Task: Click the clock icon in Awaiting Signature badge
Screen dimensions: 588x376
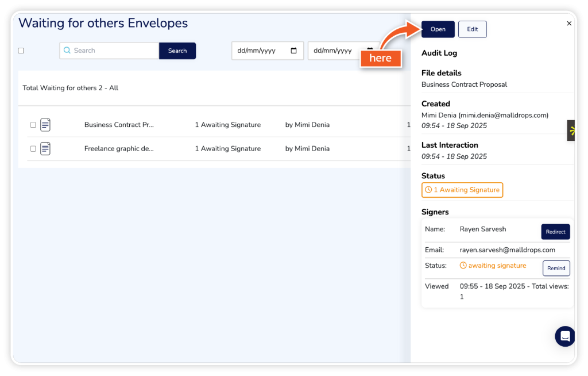Action: coord(428,190)
